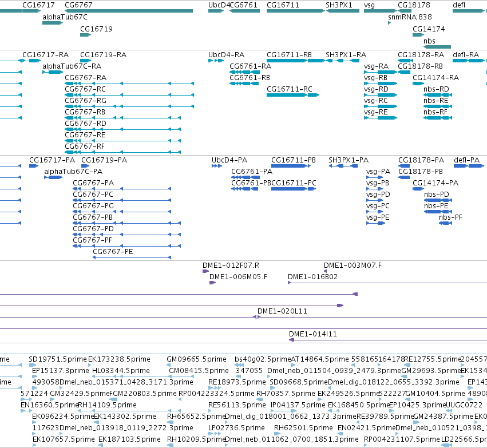The width and height of the screenshot is (487, 448).
Task: Click protein alphaTub67C-PA label
Action: click(x=73, y=172)
